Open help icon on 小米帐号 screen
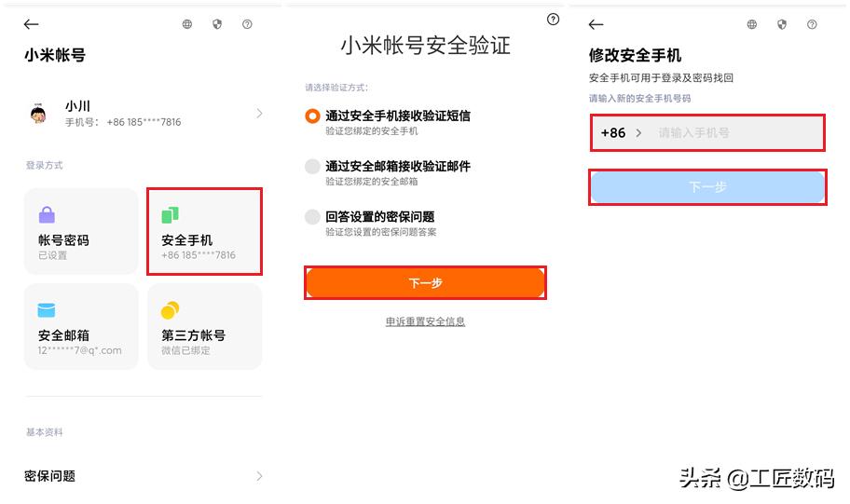Image resolution: width=850 pixels, height=504 pixels. [247, 24]
